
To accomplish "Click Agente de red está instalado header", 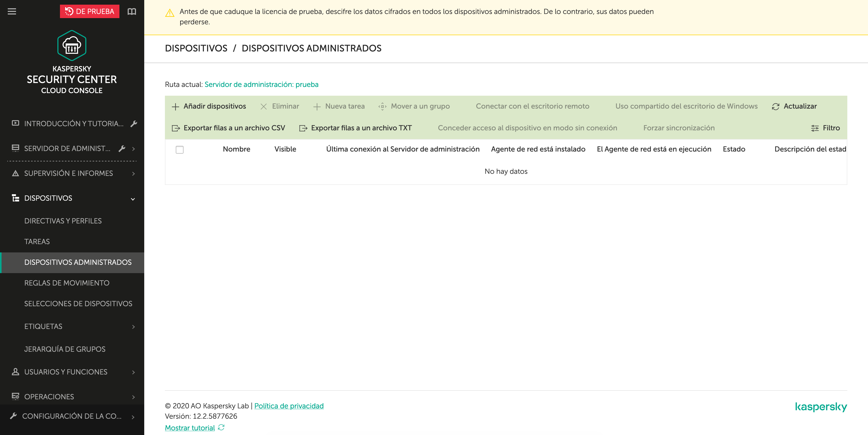I will coord(538,149).
